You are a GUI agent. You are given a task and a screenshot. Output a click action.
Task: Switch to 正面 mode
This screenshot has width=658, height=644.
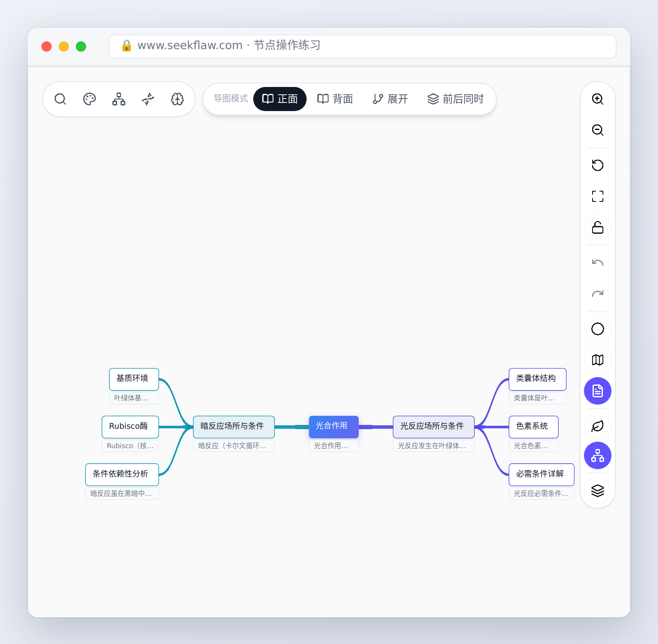280,99
